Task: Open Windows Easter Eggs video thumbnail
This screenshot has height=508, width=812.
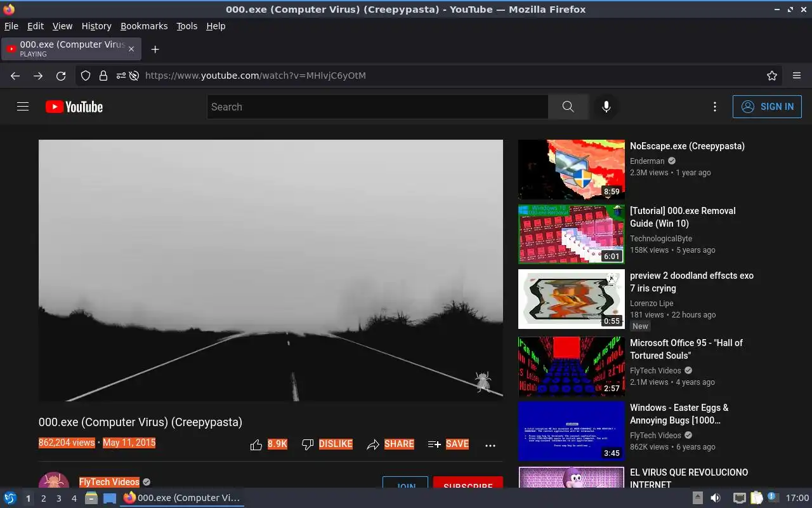Action: pyautogui.click(x=572, y=431)
